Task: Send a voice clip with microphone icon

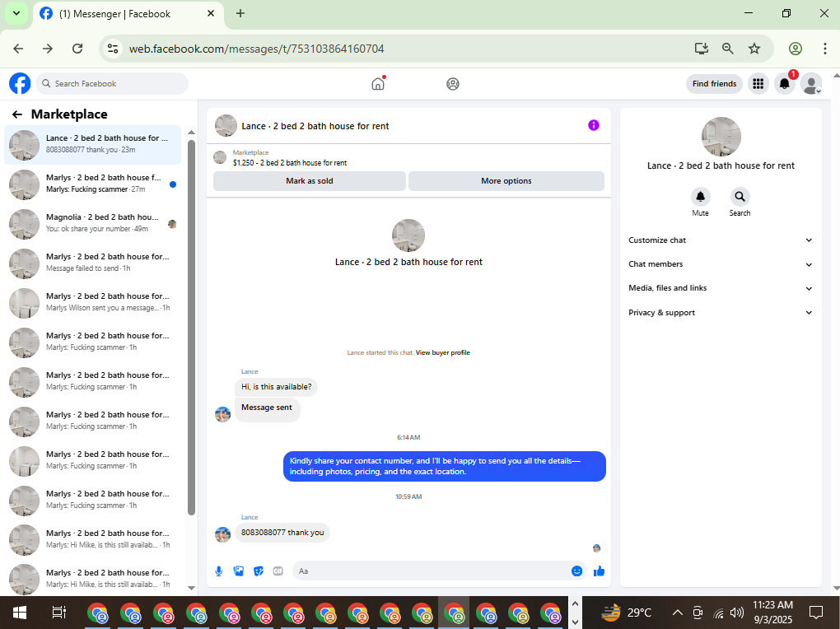Action: click(218, 571)
